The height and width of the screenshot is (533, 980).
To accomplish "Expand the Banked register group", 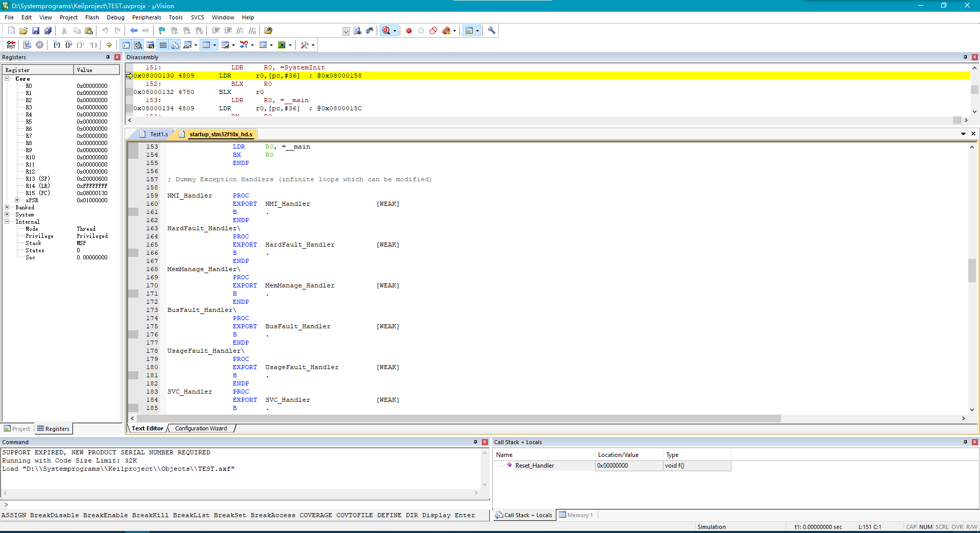I will point(7,207).
